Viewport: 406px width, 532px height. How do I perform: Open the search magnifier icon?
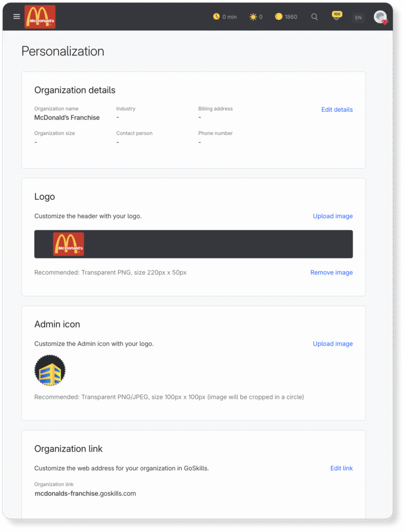[x=314, y=17]
